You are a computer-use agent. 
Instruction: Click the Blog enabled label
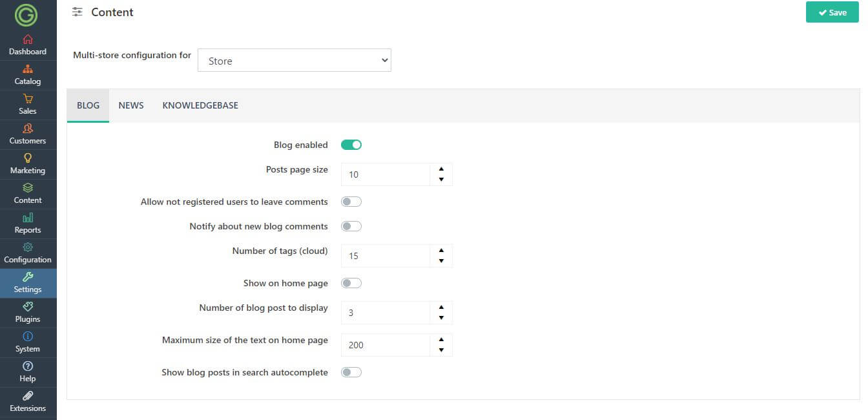pyautogui.click(x=301, y=145)
